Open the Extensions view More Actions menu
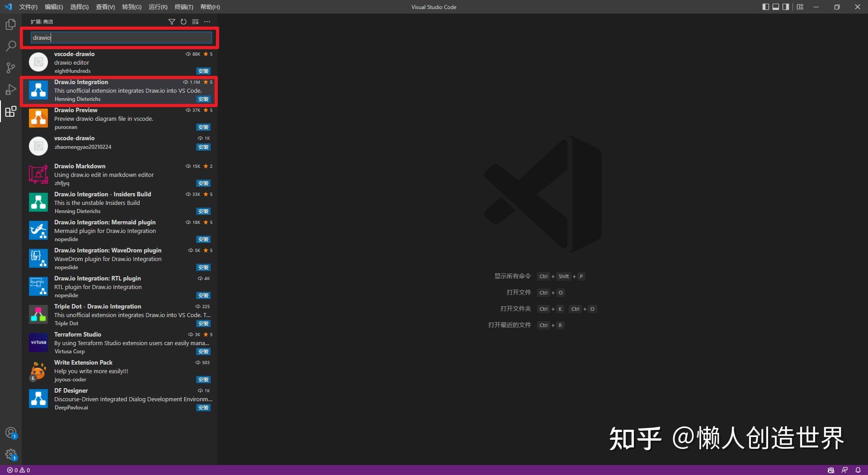 (x=207, y=21)
